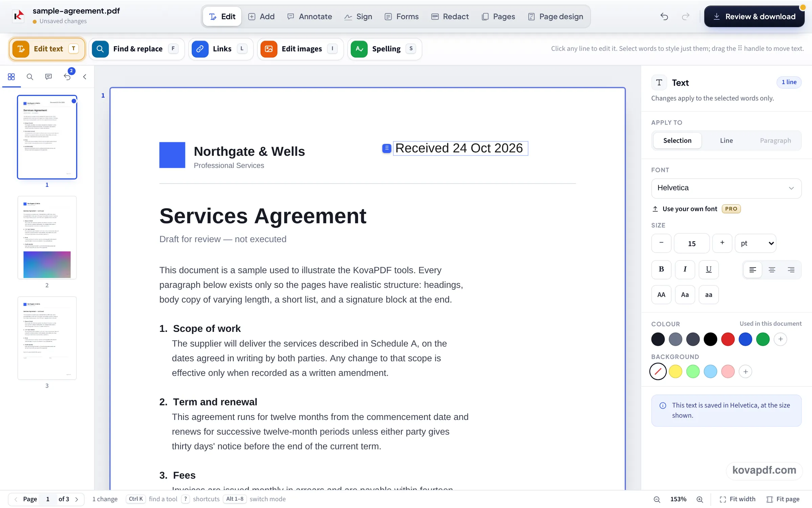The image size is (812, 508).
Task: Open the Spelling tool
Action: pos(385,49)
